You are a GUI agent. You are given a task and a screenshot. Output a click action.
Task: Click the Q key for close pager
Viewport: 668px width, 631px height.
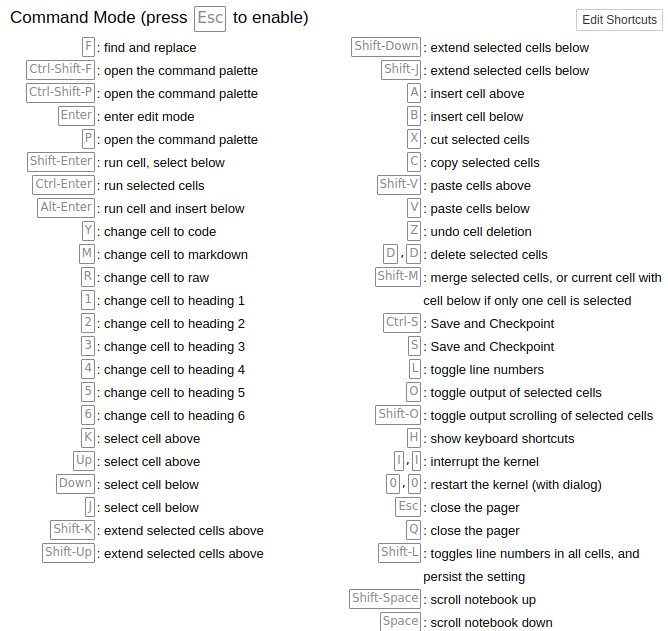pos(413,530)
